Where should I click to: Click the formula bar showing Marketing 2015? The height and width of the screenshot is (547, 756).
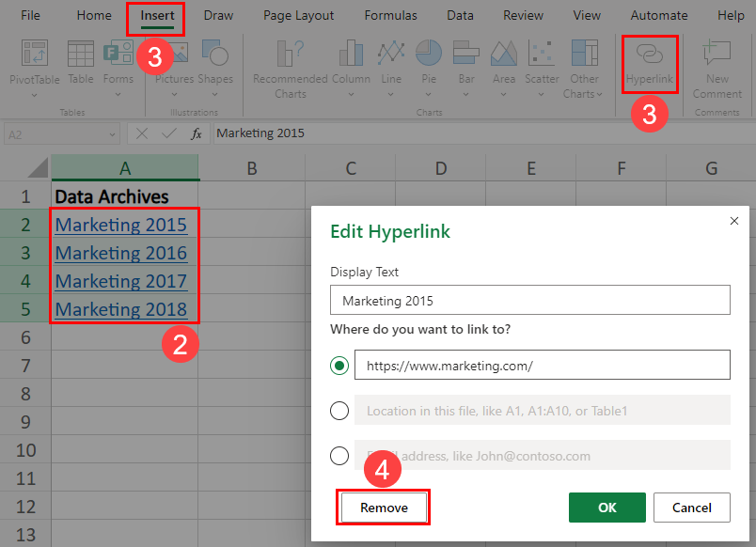[484, 133]
